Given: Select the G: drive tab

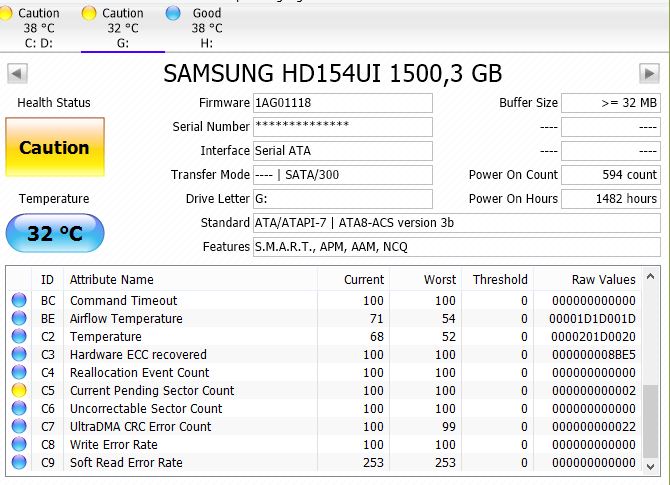Looking at the screenshot, I should coord(123,28).
